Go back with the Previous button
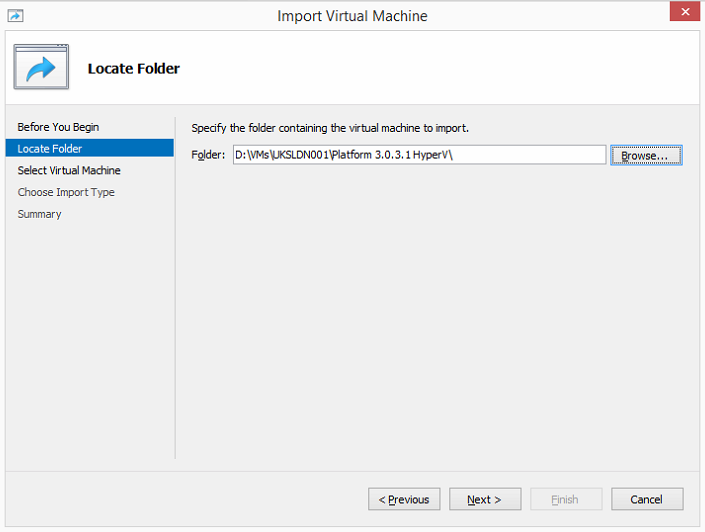705x532 pixels. 404,499
